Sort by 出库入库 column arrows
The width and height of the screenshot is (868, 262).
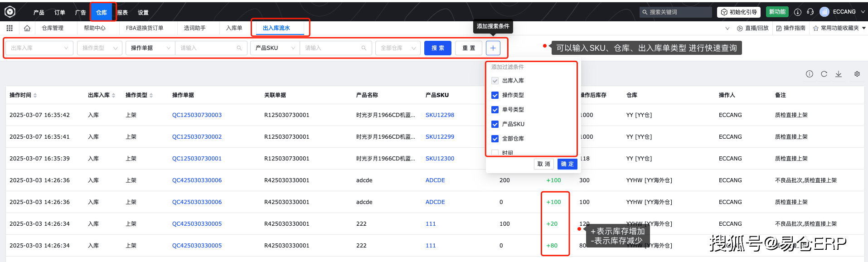(114, 95)
